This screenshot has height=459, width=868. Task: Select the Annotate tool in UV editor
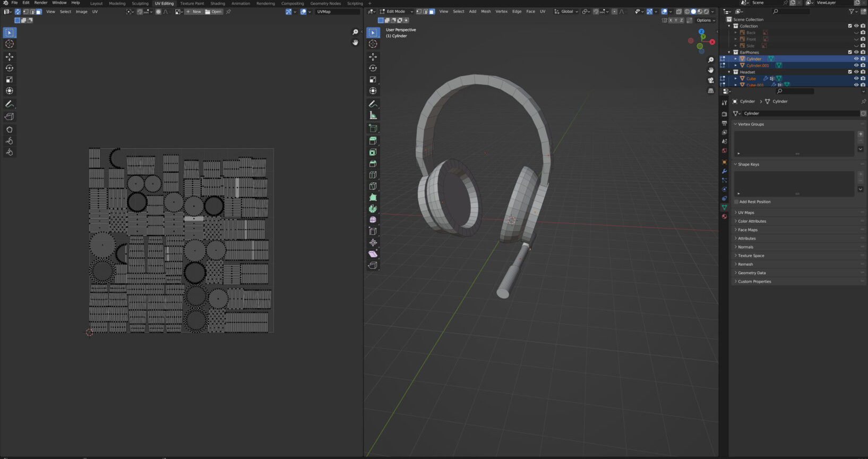tap(10, 104)
